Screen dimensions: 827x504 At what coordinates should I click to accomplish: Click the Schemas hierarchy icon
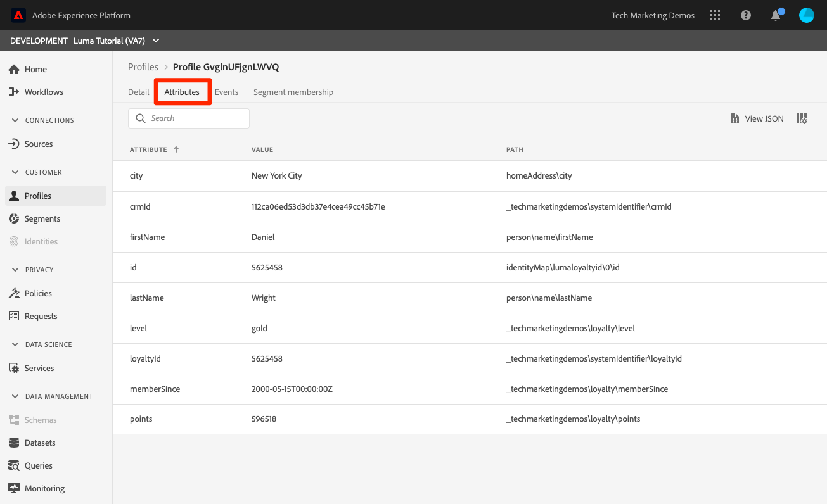click(14, 420)
